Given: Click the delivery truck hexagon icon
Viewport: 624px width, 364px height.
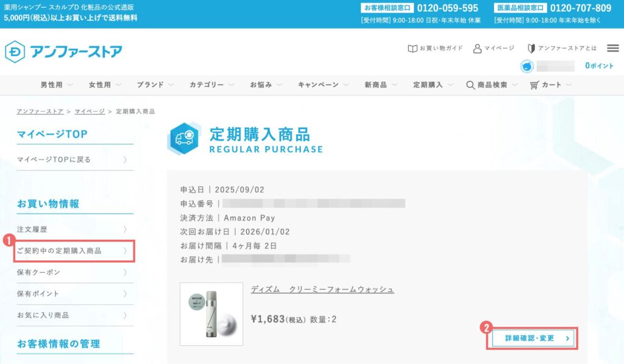Looking at the screenshot, I should (x=184, y=138).
